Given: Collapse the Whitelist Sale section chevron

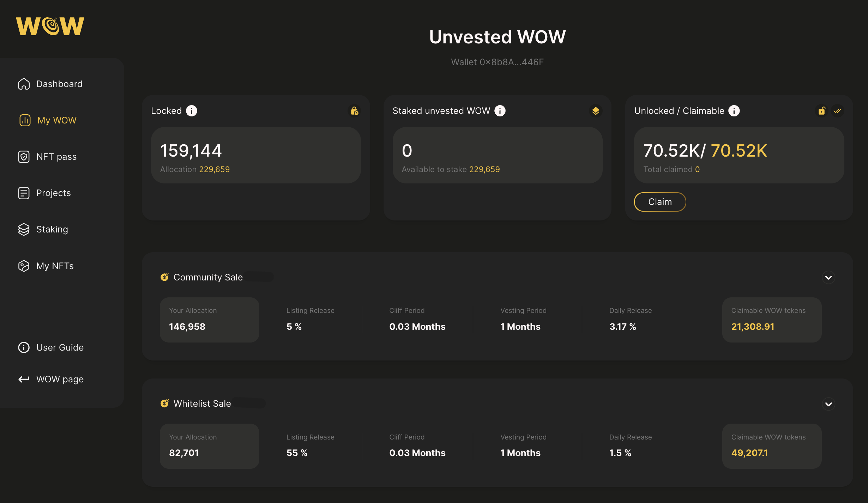Looking at the screenshot, I should pyautogui.click(x=828, y=404).
